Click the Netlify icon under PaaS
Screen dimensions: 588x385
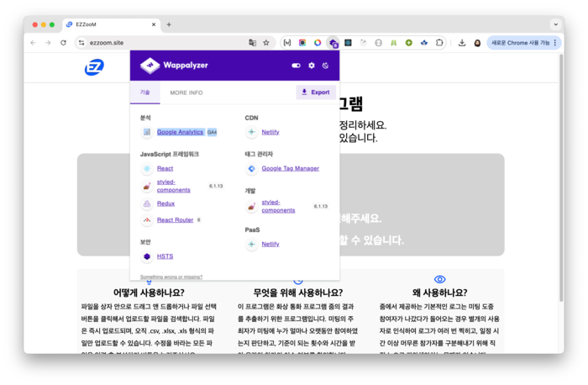(x=252, y=245)
